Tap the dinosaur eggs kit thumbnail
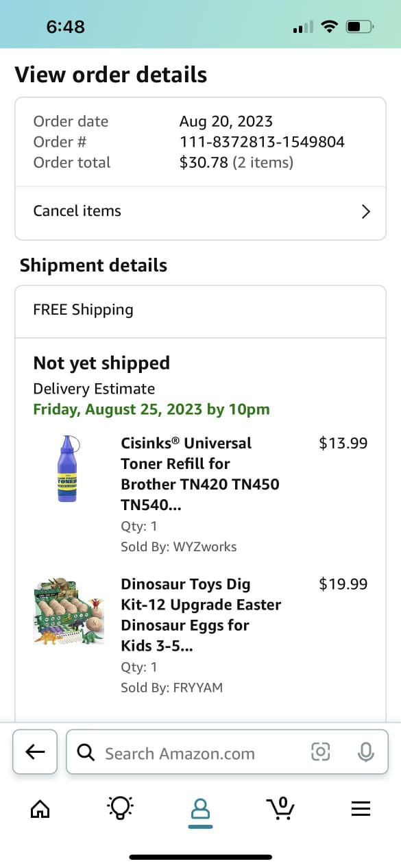 point(69,611)
